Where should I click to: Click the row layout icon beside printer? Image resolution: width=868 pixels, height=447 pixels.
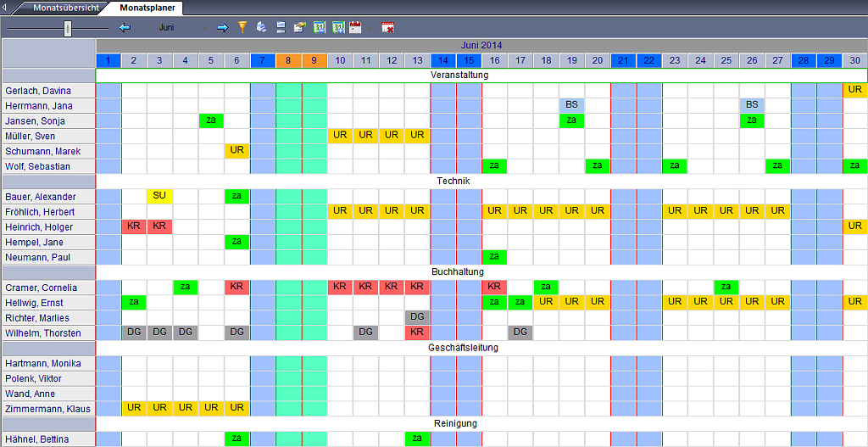(281, 28)
